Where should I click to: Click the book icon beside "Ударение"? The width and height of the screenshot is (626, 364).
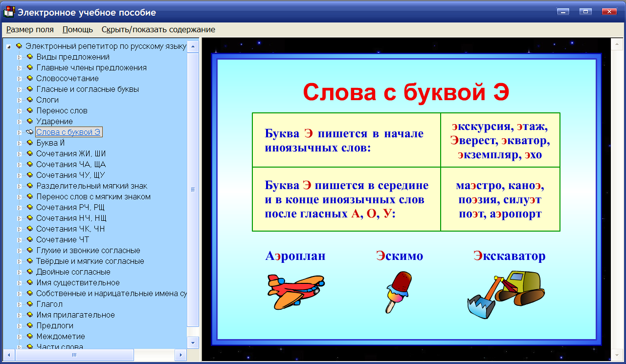pos(29,121)
